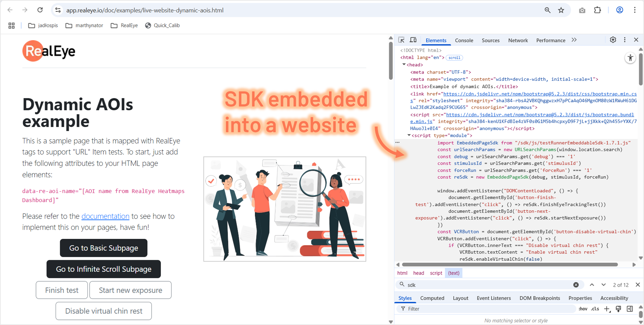This screenshot has height=325, width=644.
Task: Bookmark this page with the star
Action: (x=561, y=10)
